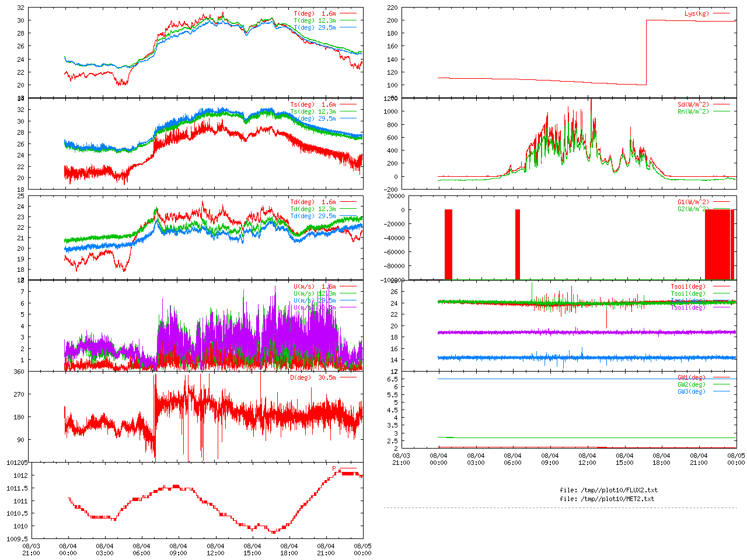Image resolution: width=747 pixels, height=560 pixels.
Task: Click the red line sample beside 'D(deg) 30.5m'
Action: (348, 377)
